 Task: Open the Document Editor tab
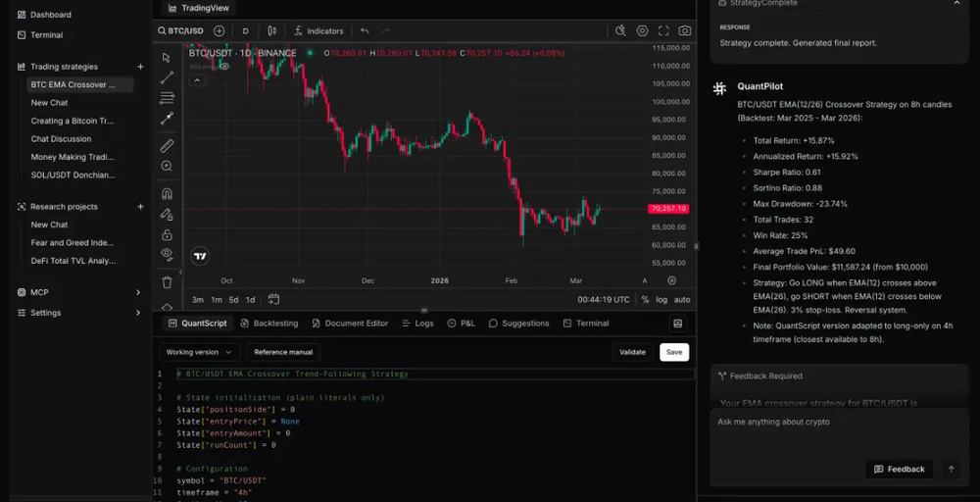350,324
